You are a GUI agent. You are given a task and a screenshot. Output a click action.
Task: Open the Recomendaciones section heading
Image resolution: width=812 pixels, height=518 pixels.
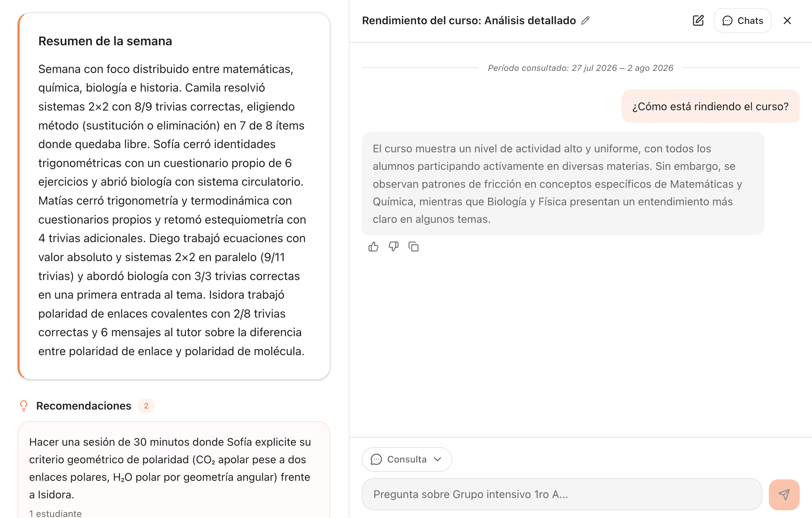pos(84,406)
